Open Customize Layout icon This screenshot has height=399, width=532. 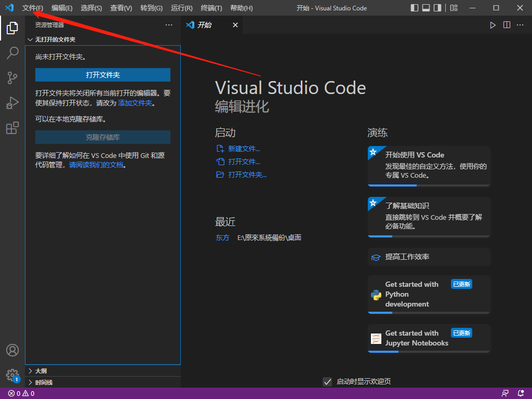[x=454, y=8]
